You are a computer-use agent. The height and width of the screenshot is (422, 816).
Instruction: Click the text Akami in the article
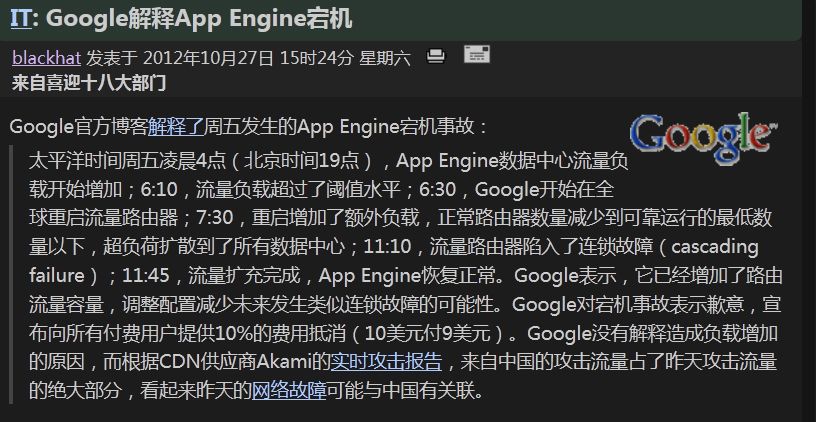(286, 361)
